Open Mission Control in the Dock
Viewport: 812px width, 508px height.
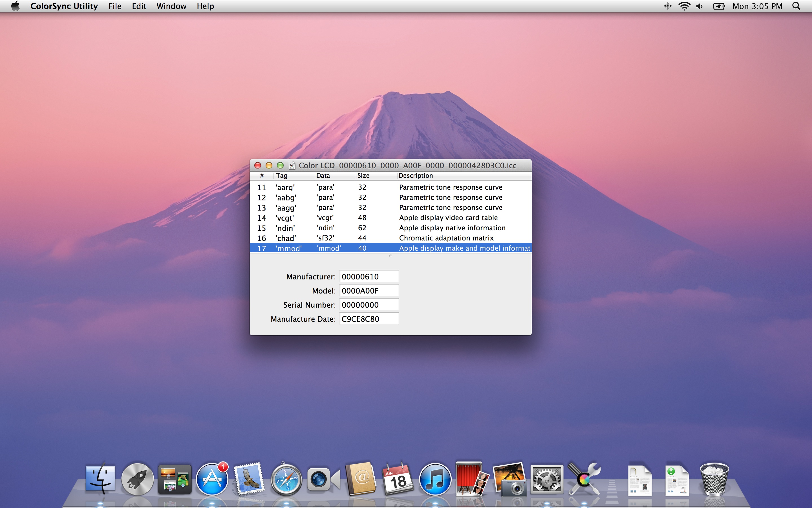tap(175, 479)
